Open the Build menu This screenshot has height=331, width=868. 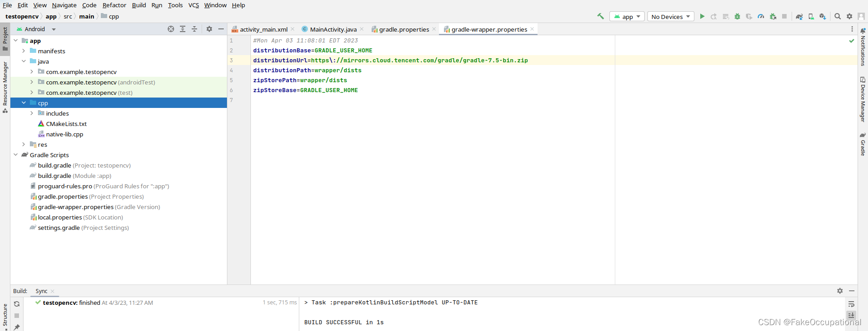pos(139,5)
